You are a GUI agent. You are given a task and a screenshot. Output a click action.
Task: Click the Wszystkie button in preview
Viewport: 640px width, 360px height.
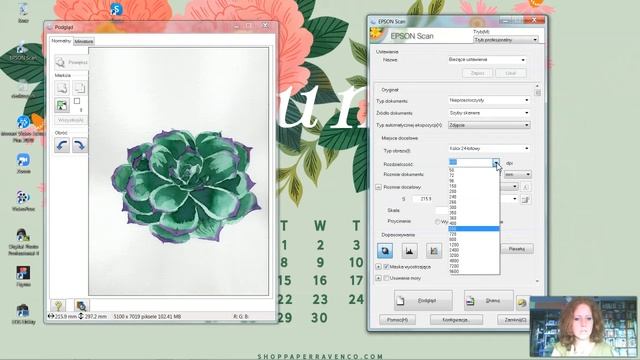click(71, 120)
